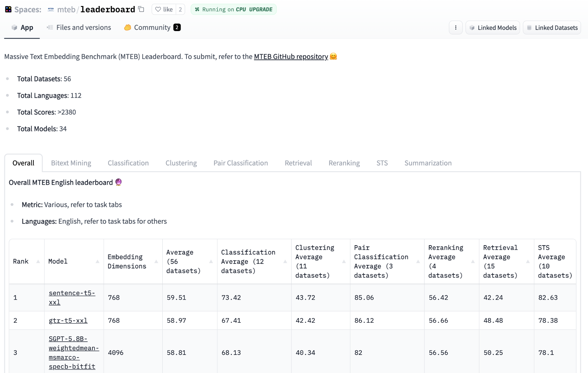
Task: Click the Running on CPU UPGRADE badge
Action: point(233,9)
